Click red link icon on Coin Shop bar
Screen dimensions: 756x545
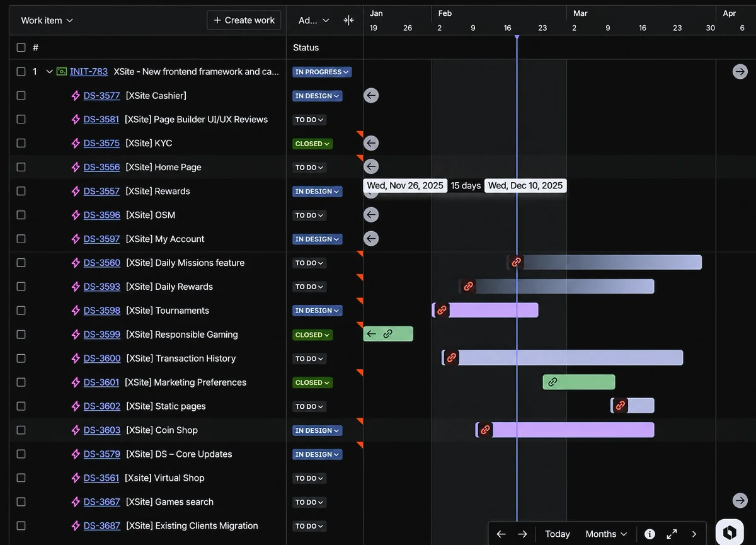(485, 430)
